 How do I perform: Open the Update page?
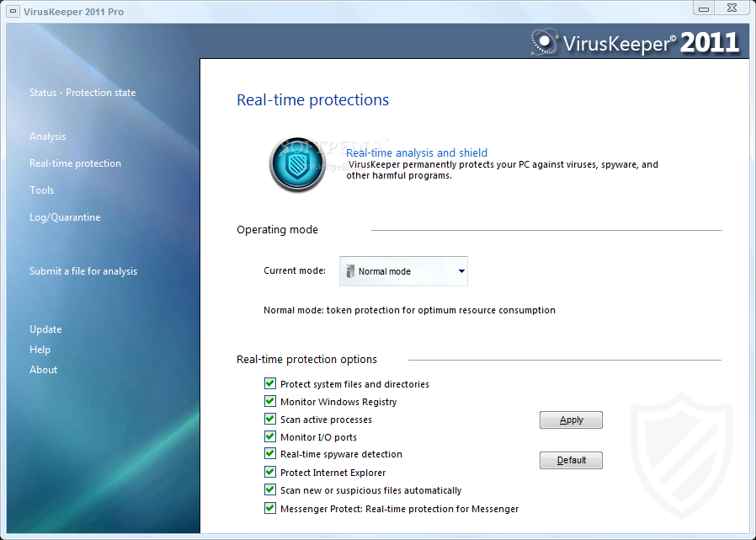point(45,329)
